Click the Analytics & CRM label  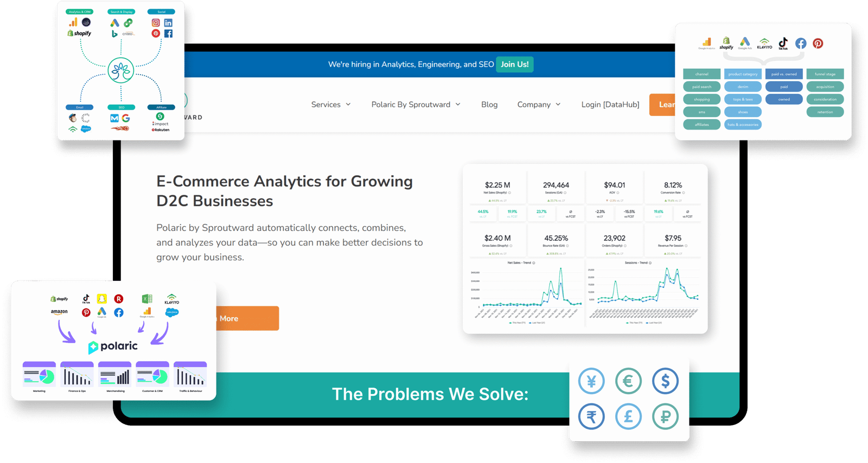[x=79, y=11]
